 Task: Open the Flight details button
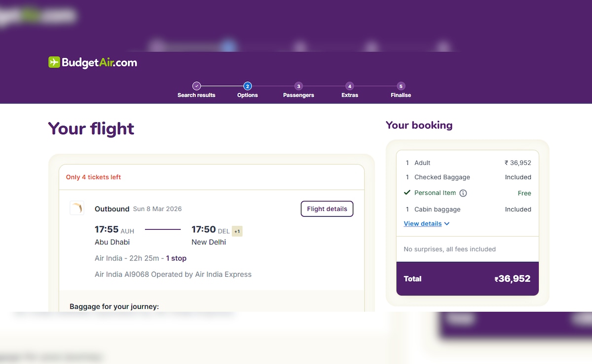click(327, 209)
